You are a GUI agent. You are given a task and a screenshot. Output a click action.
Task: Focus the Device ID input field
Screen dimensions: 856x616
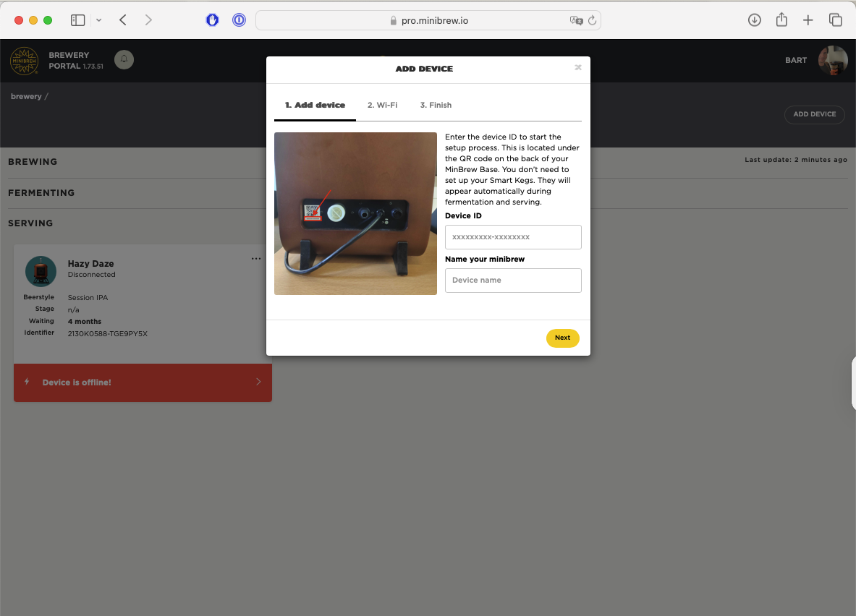[x=513, y=237]
